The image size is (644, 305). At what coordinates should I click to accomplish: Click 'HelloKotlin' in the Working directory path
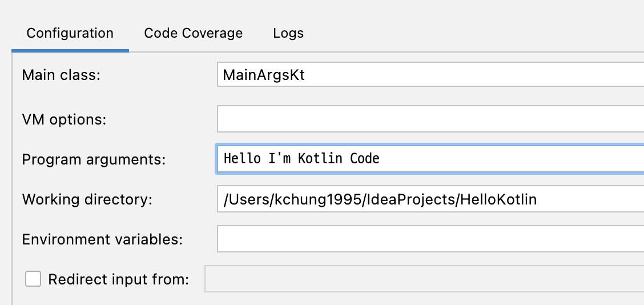pyautogui.click(x=498, y=199)
